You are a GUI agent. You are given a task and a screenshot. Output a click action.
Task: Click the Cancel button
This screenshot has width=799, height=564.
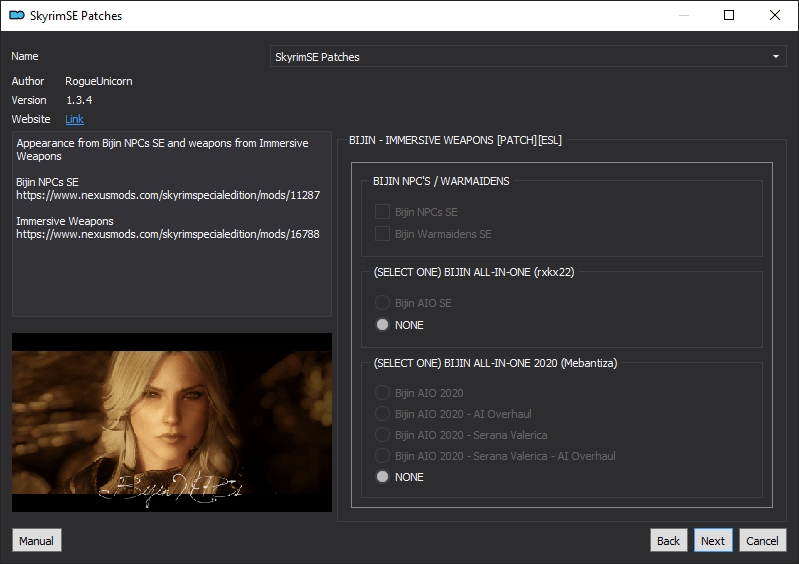762,540
